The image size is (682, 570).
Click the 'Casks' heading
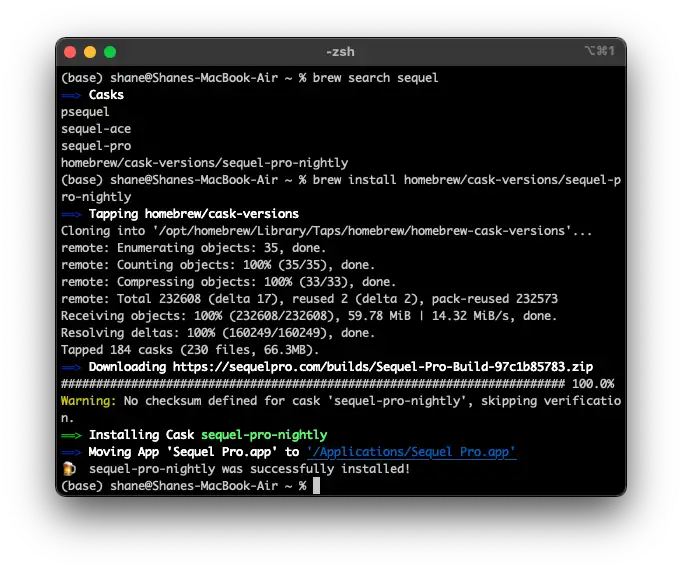click(x=106, y=95)
